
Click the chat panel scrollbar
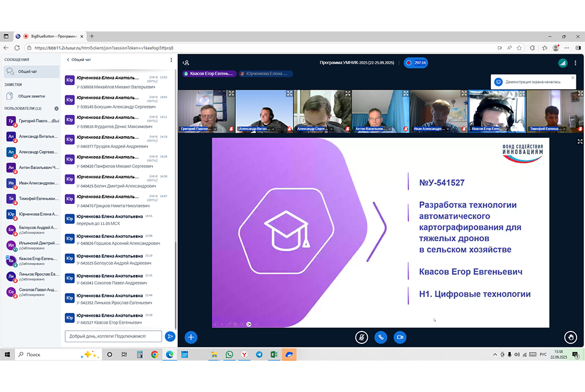tap(175, 286)
